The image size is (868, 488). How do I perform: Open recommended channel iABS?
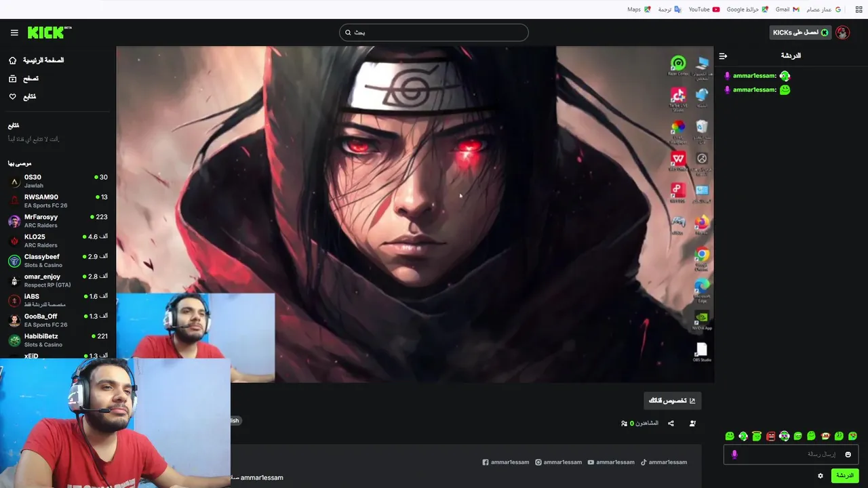coord(58,300)
